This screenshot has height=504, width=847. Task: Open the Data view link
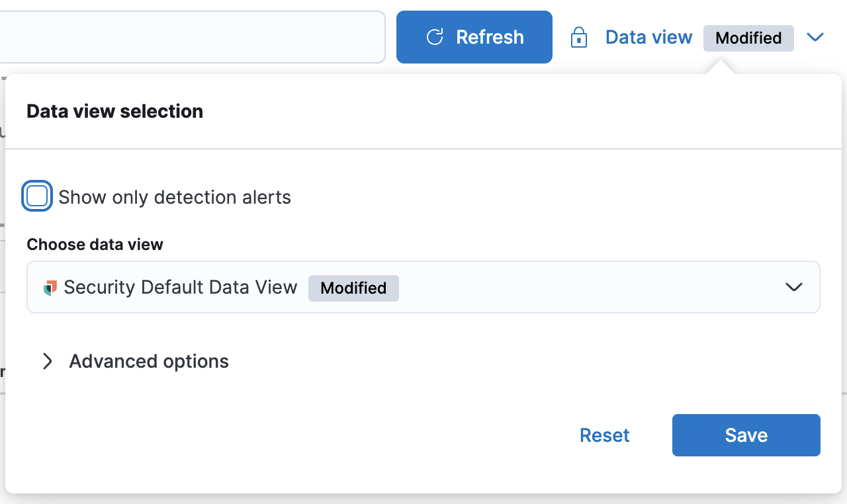pyautogui.click(x=648, y=38)
